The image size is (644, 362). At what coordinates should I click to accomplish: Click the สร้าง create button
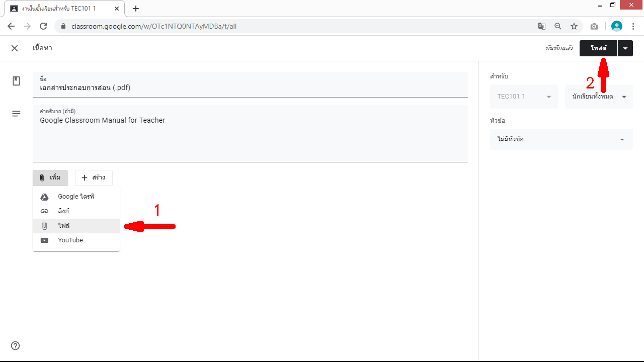click(94, 178)
